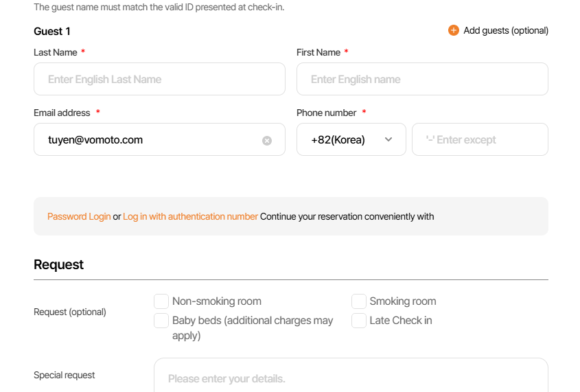Enable the Baby beds request checkbox
Screen dimensions: 580x392
161,321
